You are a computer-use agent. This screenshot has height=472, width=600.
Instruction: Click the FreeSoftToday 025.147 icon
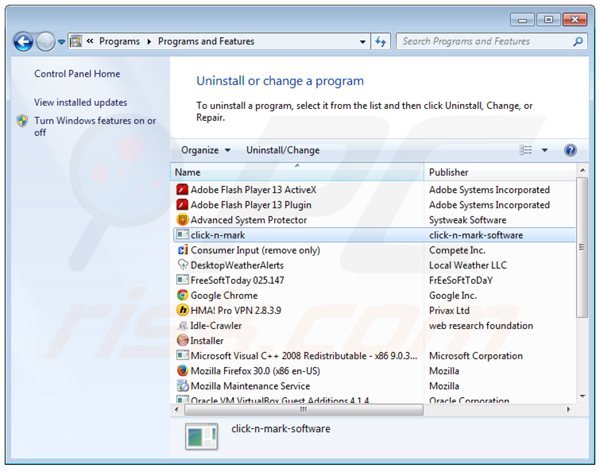182,280
